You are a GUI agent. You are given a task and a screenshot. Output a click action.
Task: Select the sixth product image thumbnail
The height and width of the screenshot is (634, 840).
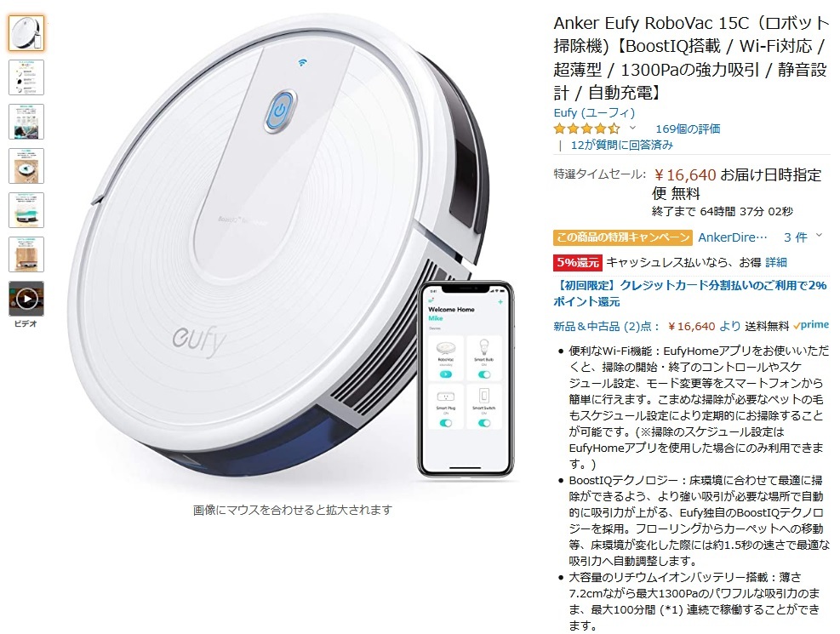pos(26,254)
